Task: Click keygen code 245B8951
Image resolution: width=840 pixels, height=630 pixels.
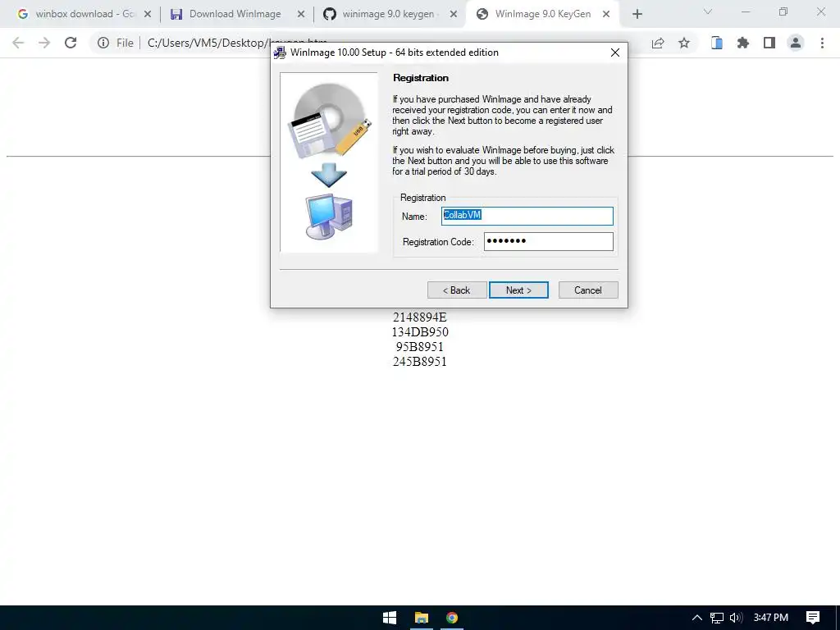Action: (419, 362)
